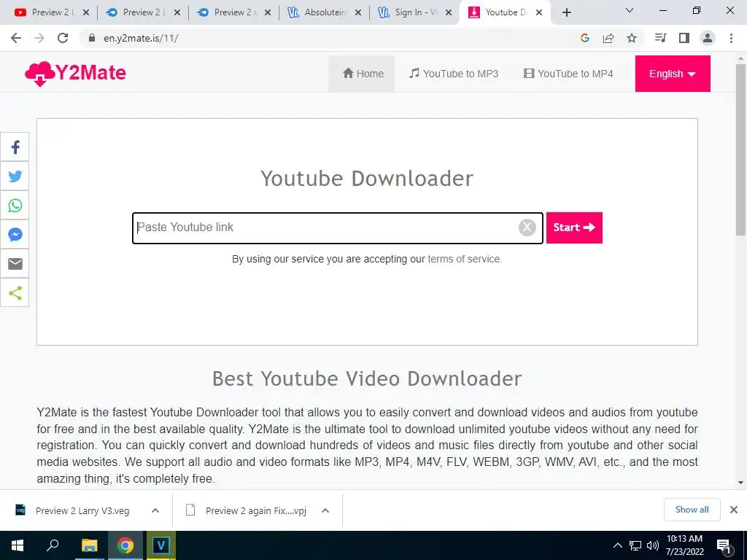Share this page from address bar
This screenshot has width=747, height=560.
608,38
